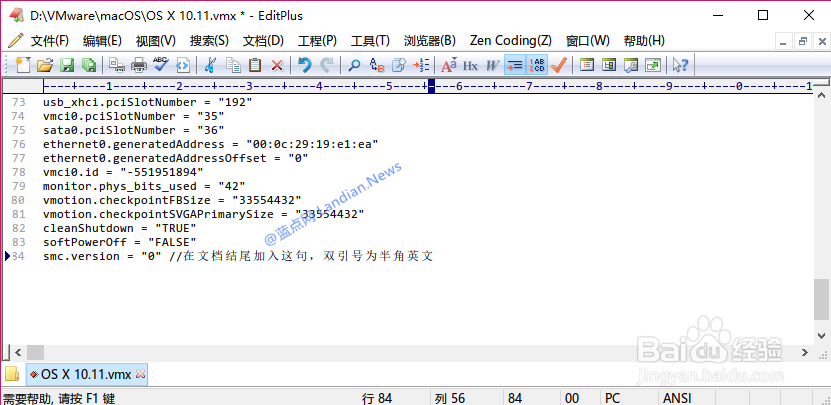
Task: Toggle the output window icon
Action: point(631,65)
